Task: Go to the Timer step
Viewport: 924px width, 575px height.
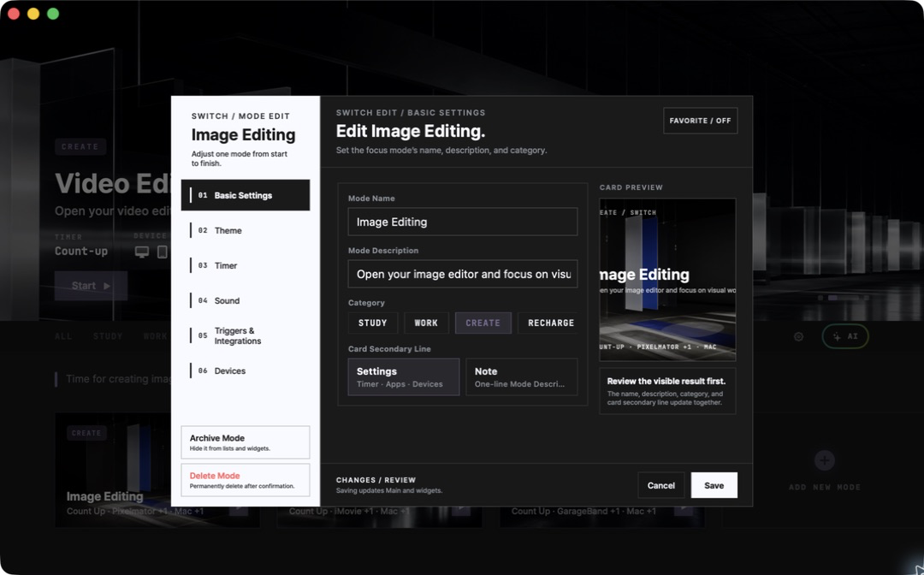Action: (246, 266)
